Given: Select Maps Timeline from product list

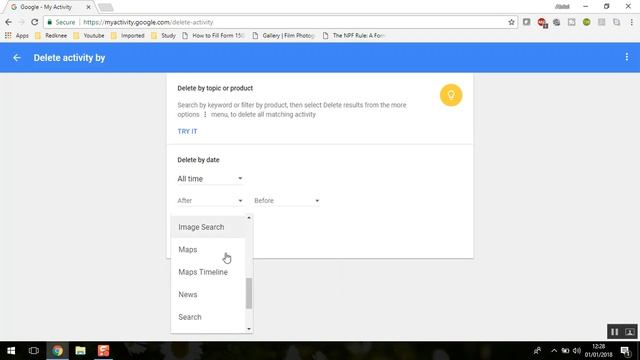Looking at the screenshot, I should (208, 272).
